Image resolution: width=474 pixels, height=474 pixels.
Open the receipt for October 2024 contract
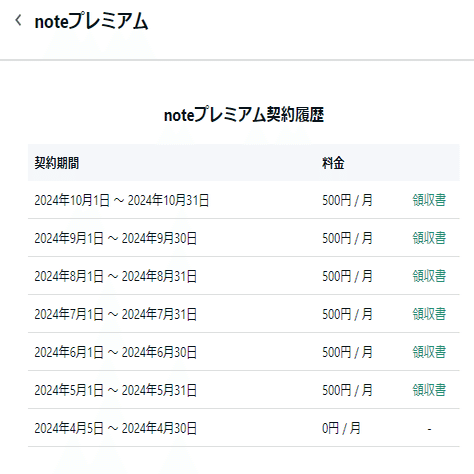coord(429,200)
